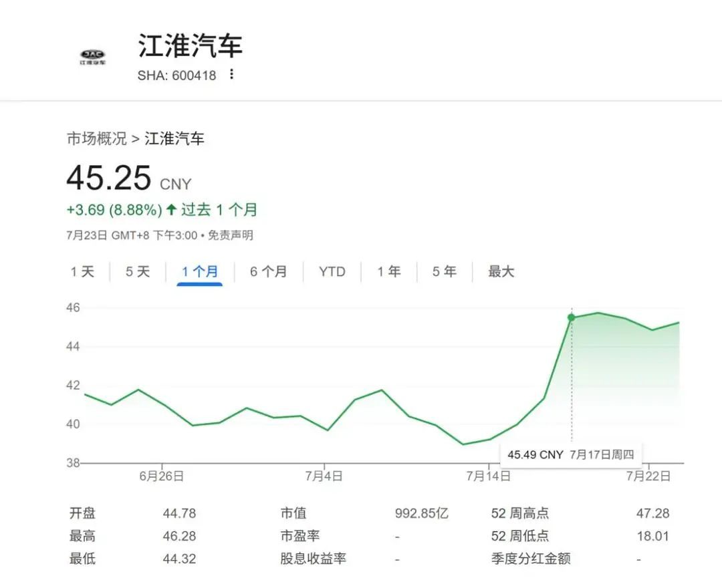The width and height of the screenshot is (722, 588).
Task: Show the 1 年 chart range
Action: coord(389,271)
